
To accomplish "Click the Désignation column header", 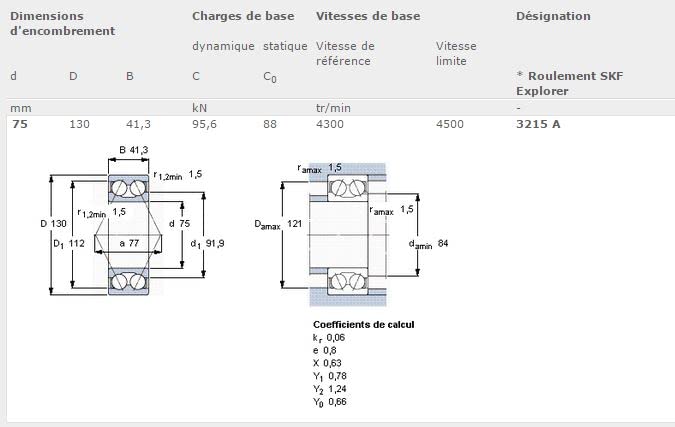I will point(552,16).
